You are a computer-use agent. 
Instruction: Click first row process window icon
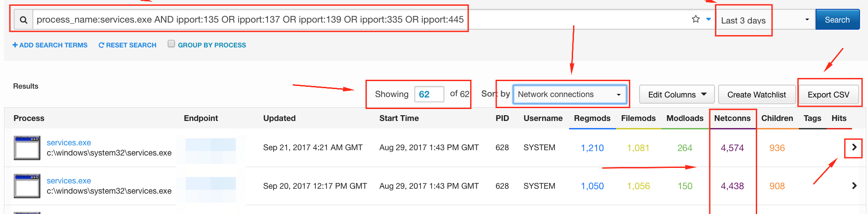[27, 148]
